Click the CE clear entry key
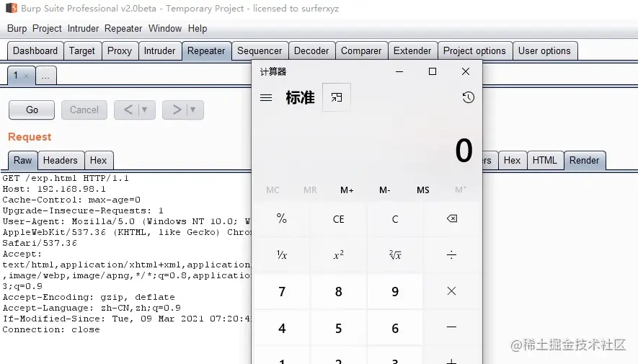The image size is (638, 364). 339,219
